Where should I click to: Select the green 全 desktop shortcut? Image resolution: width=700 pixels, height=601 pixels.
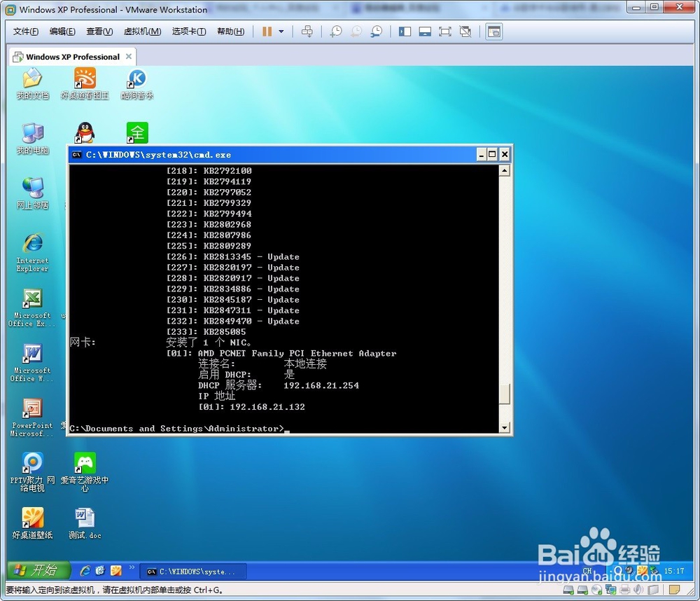point(137,132)
